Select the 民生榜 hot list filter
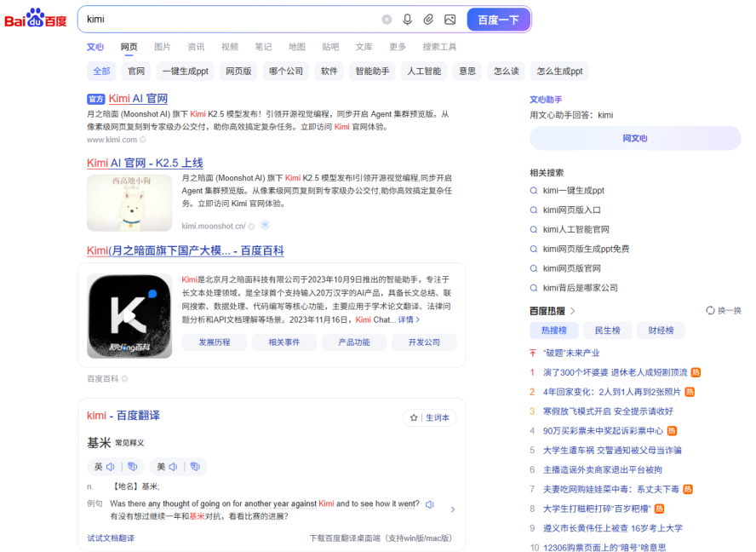The image size is (756, 552). point(607,331)
